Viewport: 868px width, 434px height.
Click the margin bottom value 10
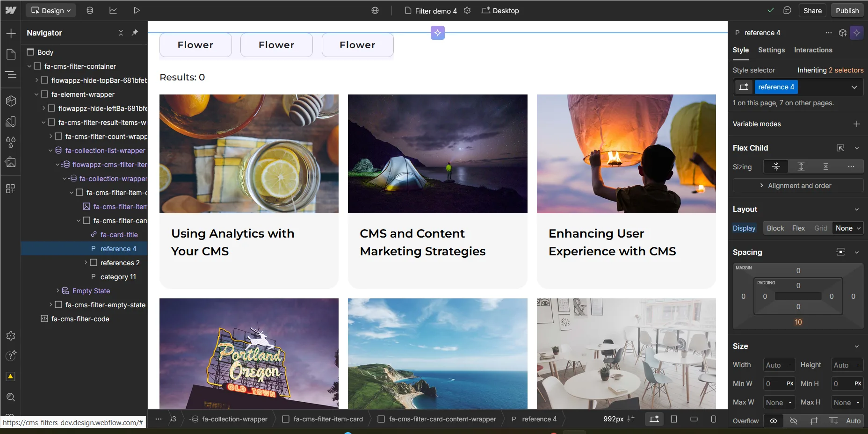[798, 322]
